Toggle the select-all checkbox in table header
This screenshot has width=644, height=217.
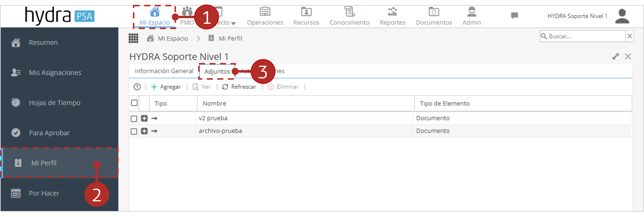coord(134,103)
